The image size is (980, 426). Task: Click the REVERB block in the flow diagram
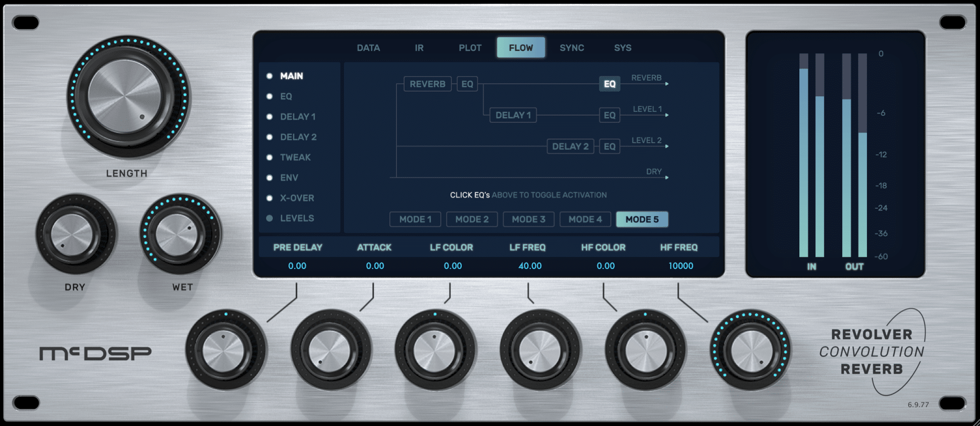[x=427, y=84]
